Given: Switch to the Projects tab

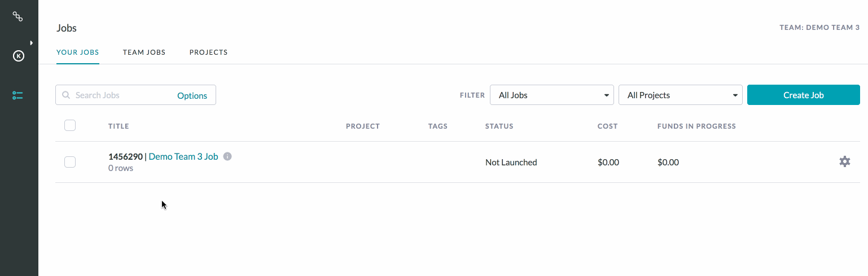Looking at the screenshot, I should point(208,52).
